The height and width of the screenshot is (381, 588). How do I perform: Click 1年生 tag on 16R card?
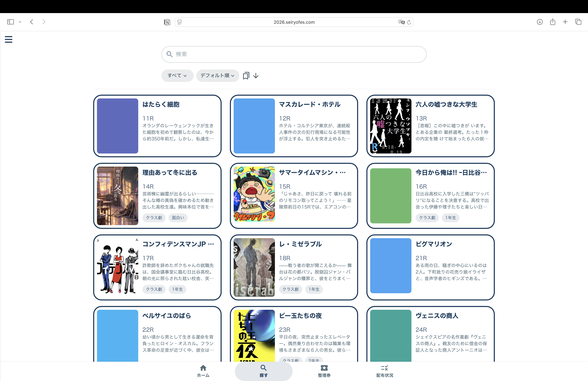coord(451,218)
